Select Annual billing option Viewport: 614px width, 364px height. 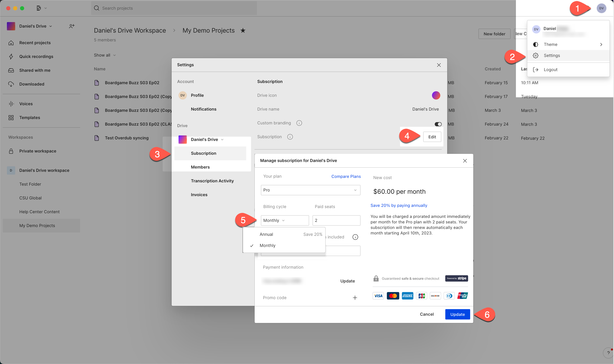284,234
